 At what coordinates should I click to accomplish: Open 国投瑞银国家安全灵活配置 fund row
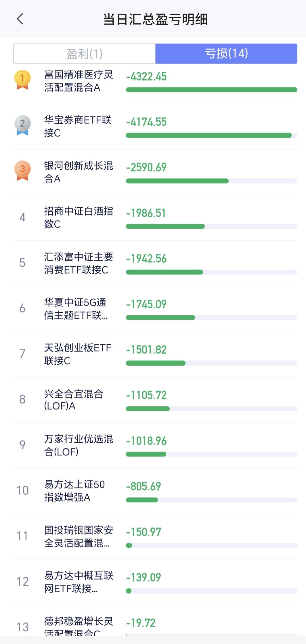tap(79, 536)
